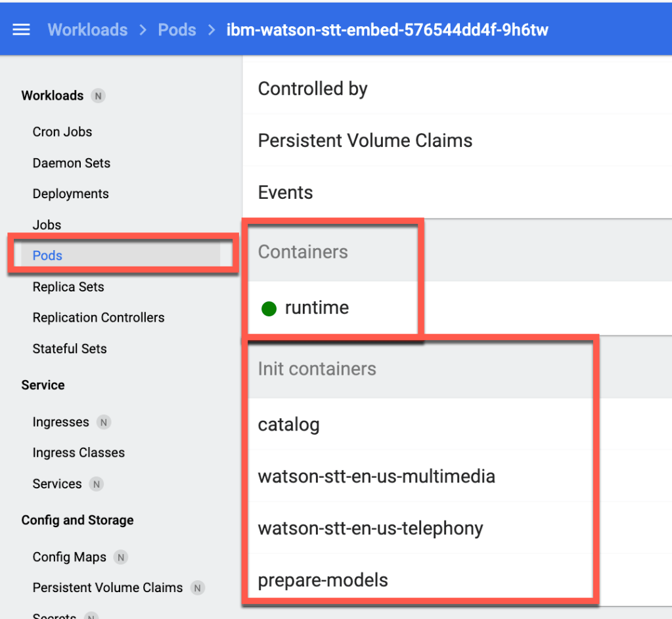The width and height of the screenshot is (672, 619).
Task: Expand the Controlled by section
Action: [x=313, y=89]
